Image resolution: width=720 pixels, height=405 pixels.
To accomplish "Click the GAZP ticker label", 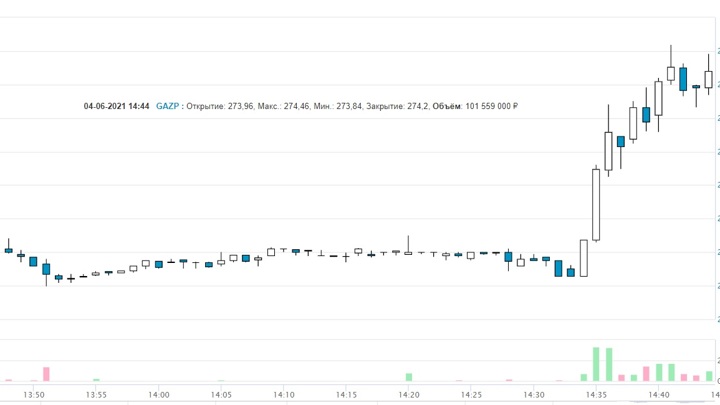I will click(167, 106).
